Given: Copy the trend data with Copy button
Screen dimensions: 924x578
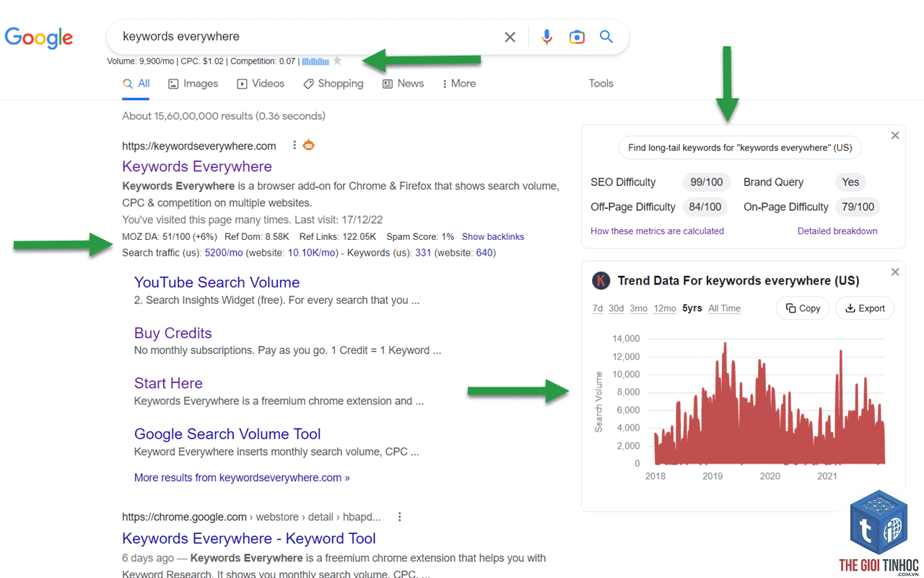Looking at the screenshot, I should [x=803, y=309].
